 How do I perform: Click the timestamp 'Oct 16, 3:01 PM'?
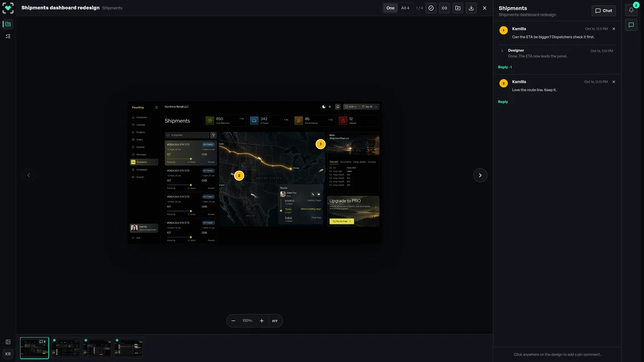click(602, 51)
